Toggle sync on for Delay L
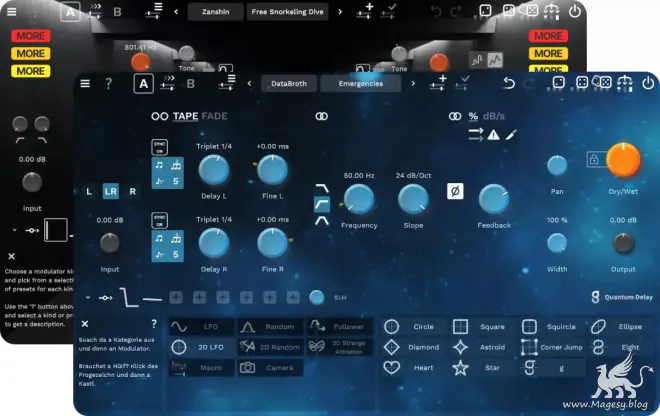 [x=160, y=147]
